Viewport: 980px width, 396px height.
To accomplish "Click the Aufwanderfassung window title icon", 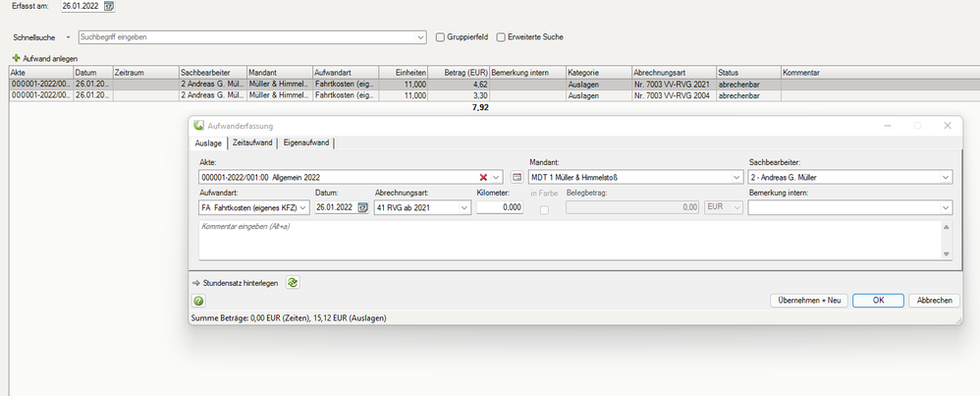I will pyautogui.click(x=199, y=126).
